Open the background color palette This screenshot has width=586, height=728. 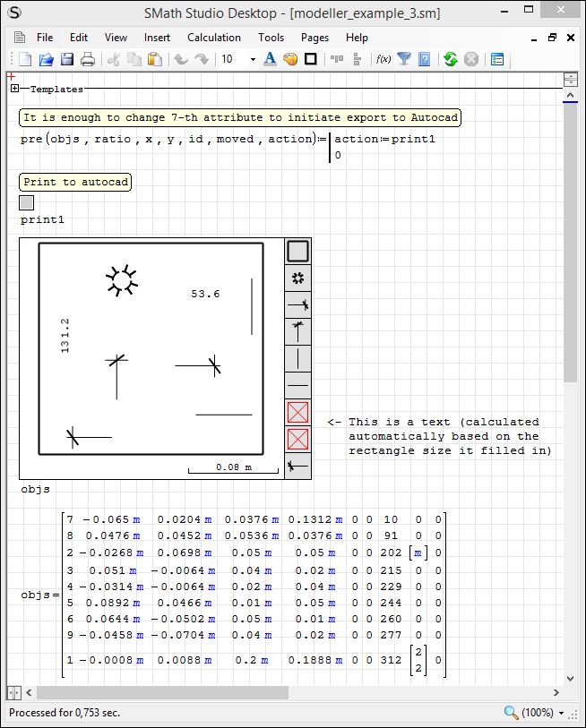click(290, 59)
